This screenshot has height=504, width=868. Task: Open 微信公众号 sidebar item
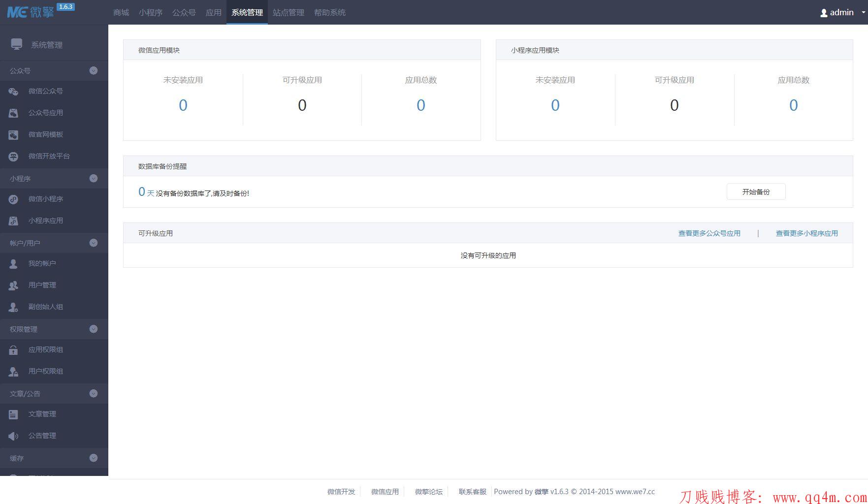tap(54, 92)
